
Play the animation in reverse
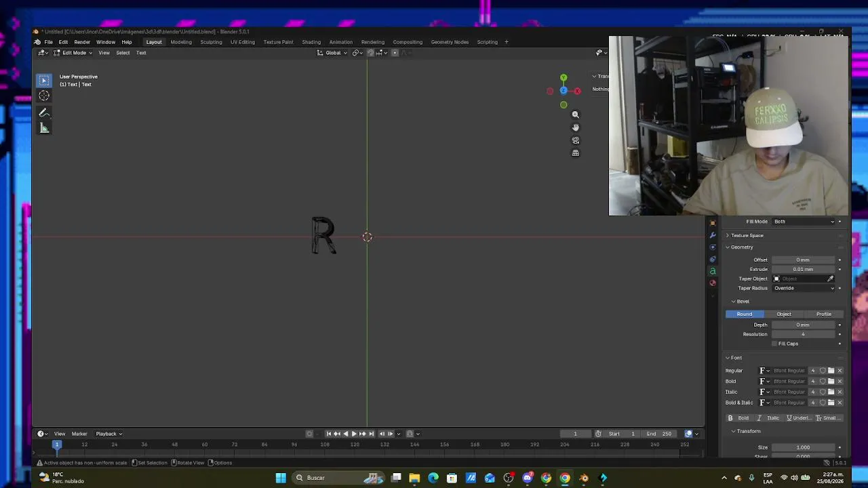point(346,434)
